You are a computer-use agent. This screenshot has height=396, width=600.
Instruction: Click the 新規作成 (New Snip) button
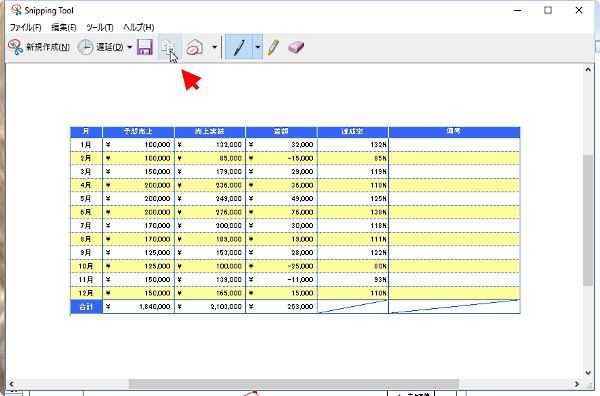[x=38, y=47]
